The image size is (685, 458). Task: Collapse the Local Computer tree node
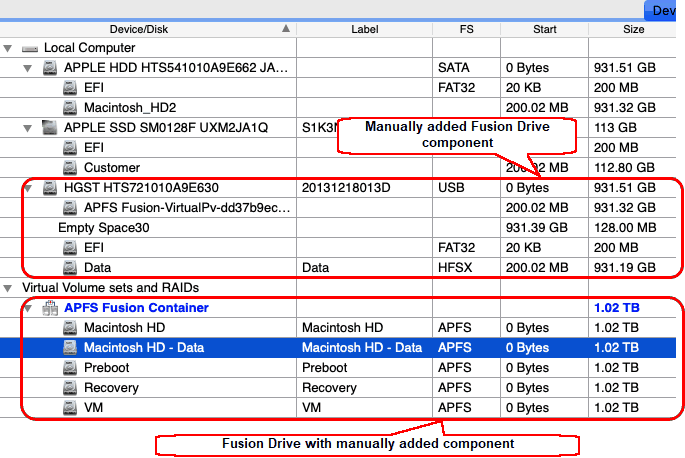coord(7,48)
